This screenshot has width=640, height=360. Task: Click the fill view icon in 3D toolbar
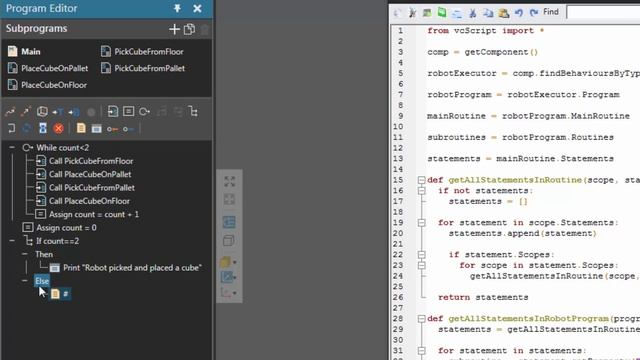pos(229,181)
